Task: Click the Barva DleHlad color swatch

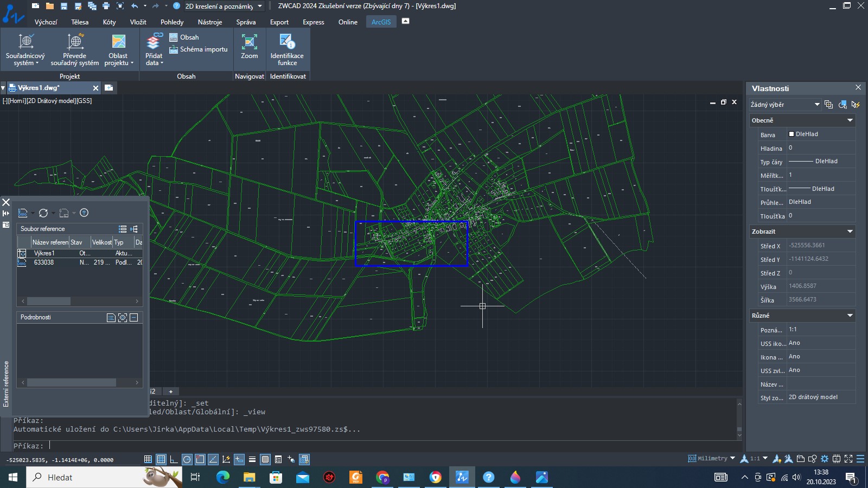Action: click(792, 134)
